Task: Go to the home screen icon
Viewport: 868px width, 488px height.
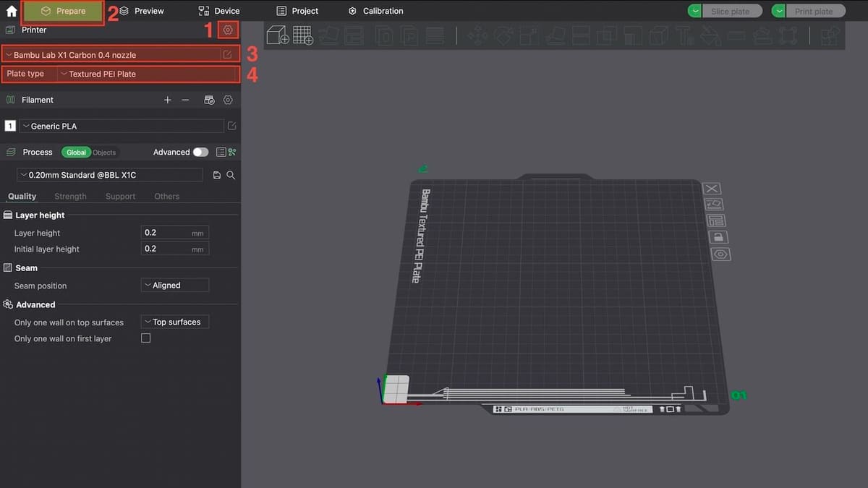Action: pyautogui.click(x=12, y=11)
